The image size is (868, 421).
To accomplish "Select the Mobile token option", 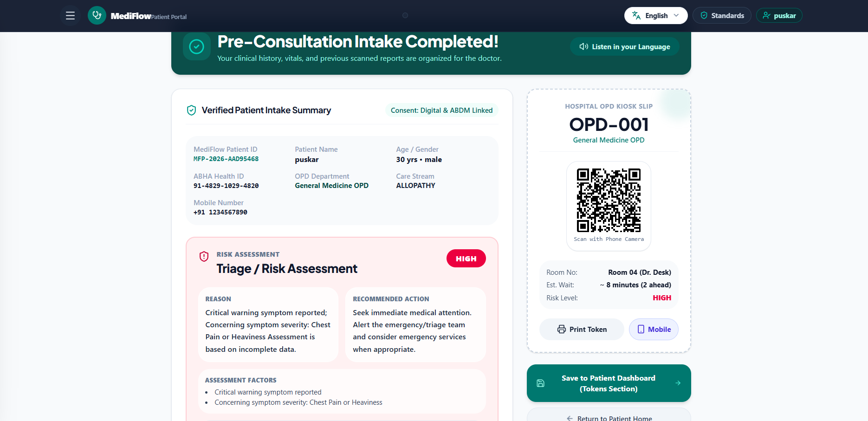I will pyautogui.click(x=654, y=329).
